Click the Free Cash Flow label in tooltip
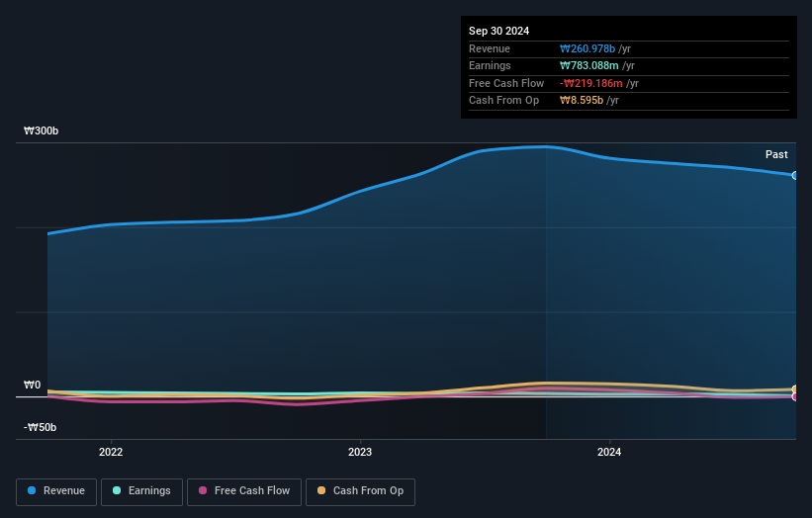This screenshot has width=812, height=518. point(506,83)
